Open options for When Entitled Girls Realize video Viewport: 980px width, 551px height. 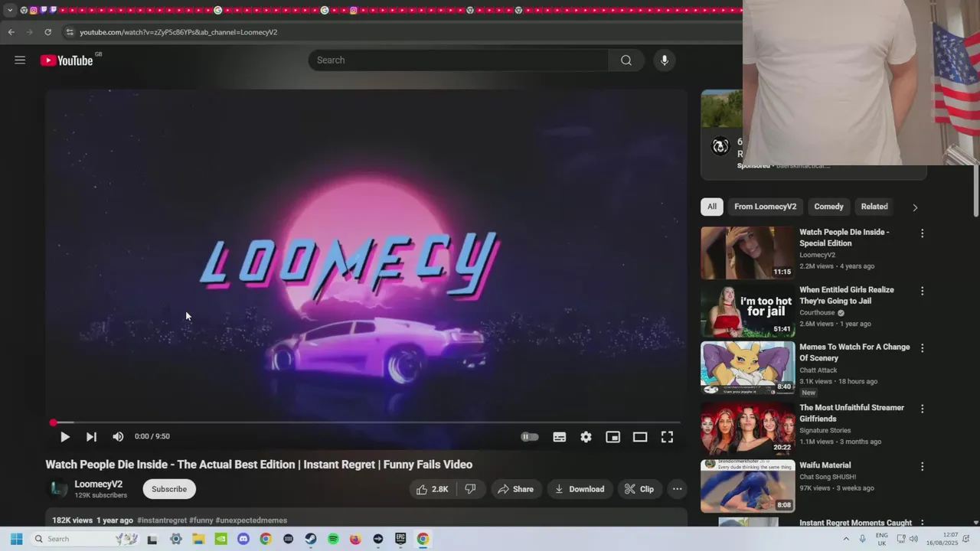pyautogui.click(x=922, y=291)
